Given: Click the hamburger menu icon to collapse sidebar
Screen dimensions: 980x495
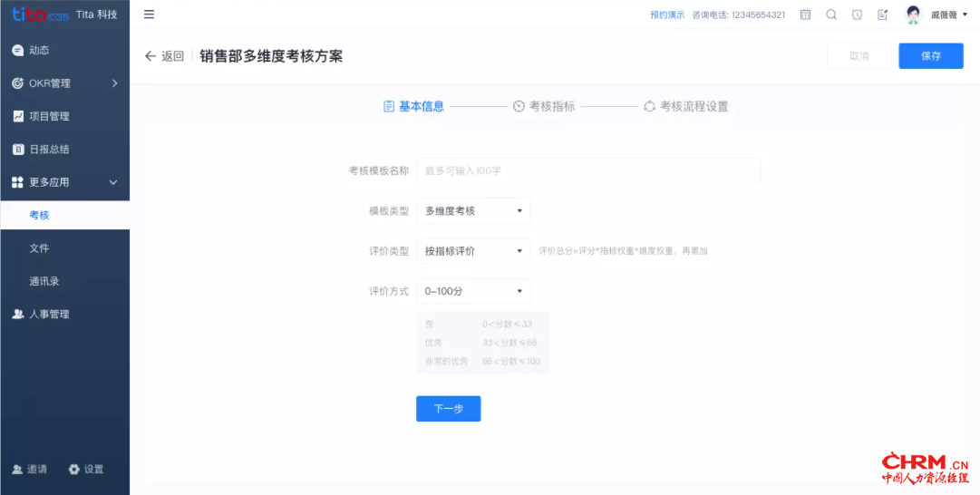Looking at the screenshot, I should pos(150,15).
